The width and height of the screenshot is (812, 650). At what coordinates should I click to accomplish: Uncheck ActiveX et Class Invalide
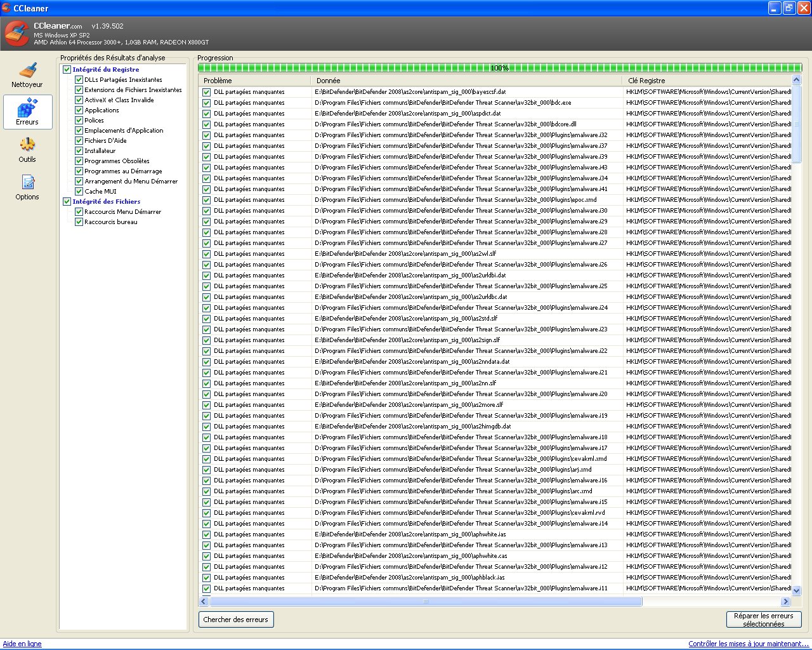79,100
